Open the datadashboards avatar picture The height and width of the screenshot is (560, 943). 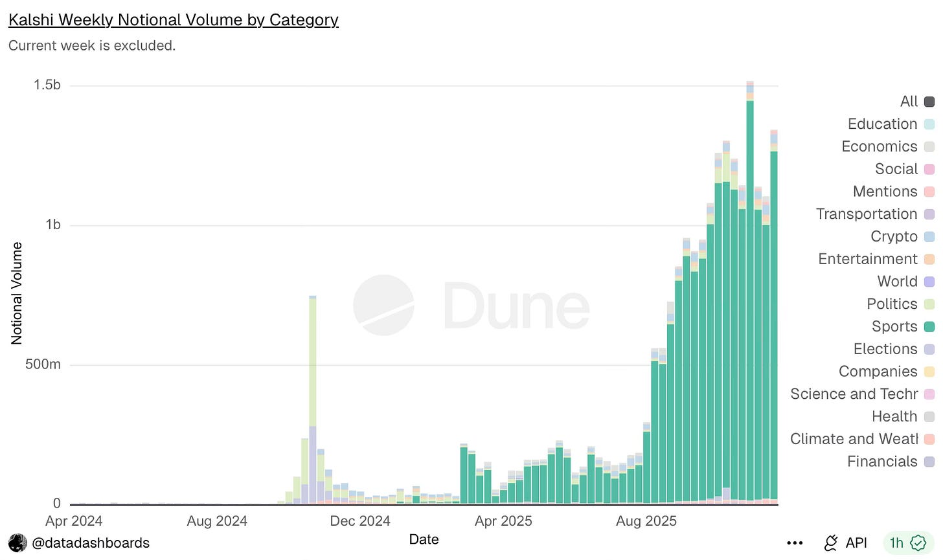pos(17,543)
